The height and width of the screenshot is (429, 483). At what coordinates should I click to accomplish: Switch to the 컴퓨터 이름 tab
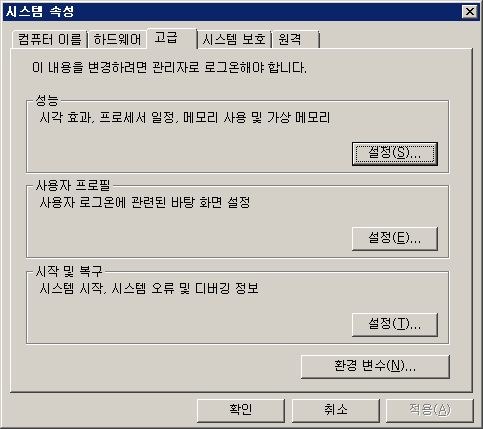tap(49, 40)
